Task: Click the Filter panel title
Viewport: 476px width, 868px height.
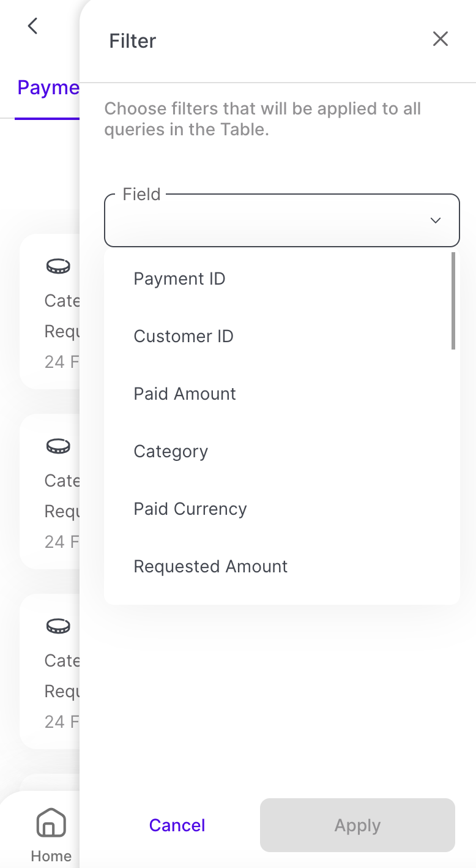Action: click(133, 41)
